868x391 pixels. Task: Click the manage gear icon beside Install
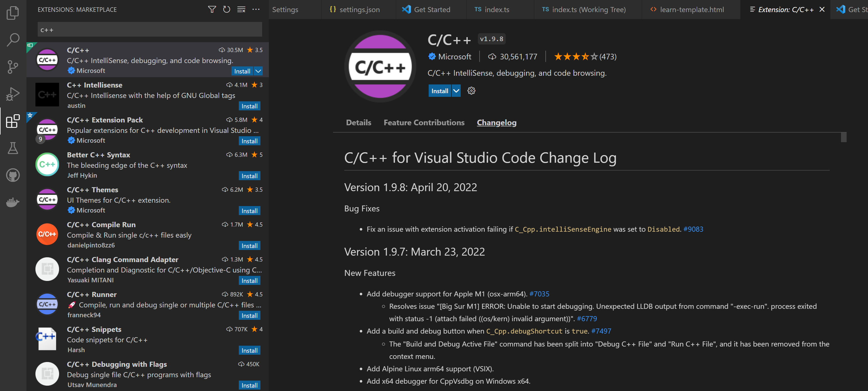tap(471, 91)
